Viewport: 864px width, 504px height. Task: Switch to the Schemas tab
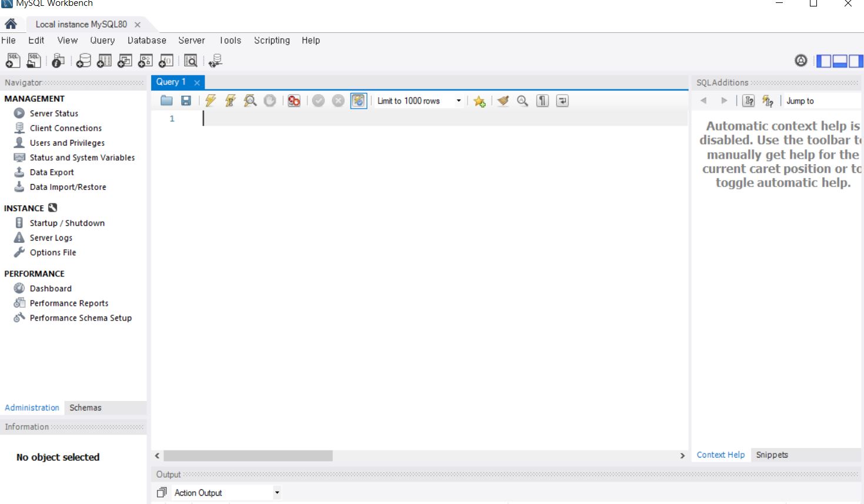(x=85, y=408)
